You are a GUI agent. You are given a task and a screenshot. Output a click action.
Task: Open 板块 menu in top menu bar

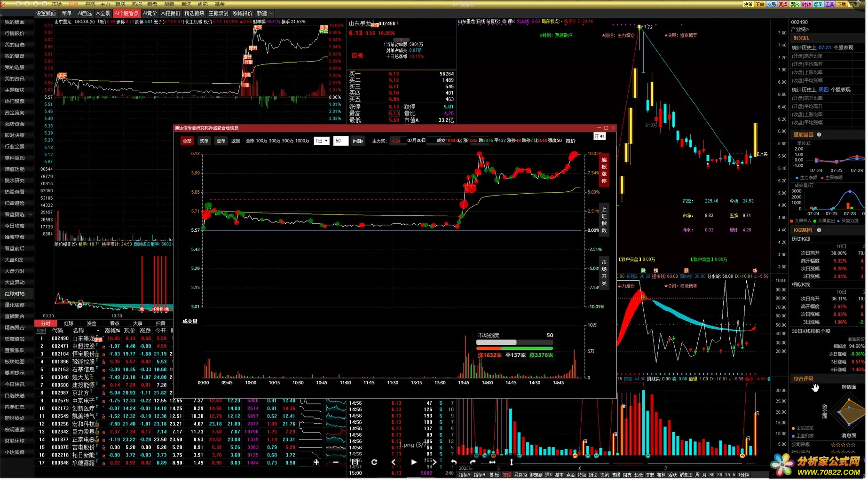[121, 4]
